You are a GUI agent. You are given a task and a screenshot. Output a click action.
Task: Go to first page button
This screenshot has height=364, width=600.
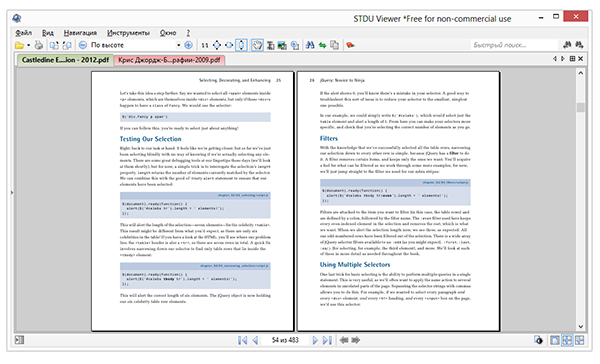(x=243, y=340)
